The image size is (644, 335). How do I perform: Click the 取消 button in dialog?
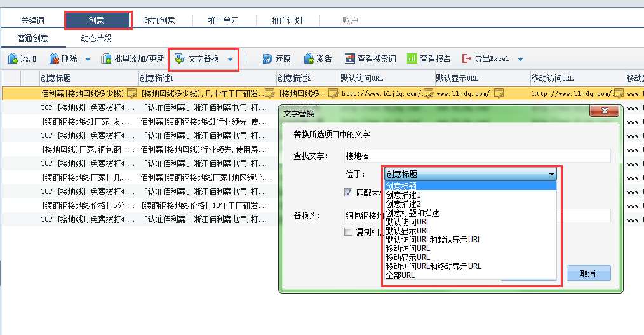(588, 273)
